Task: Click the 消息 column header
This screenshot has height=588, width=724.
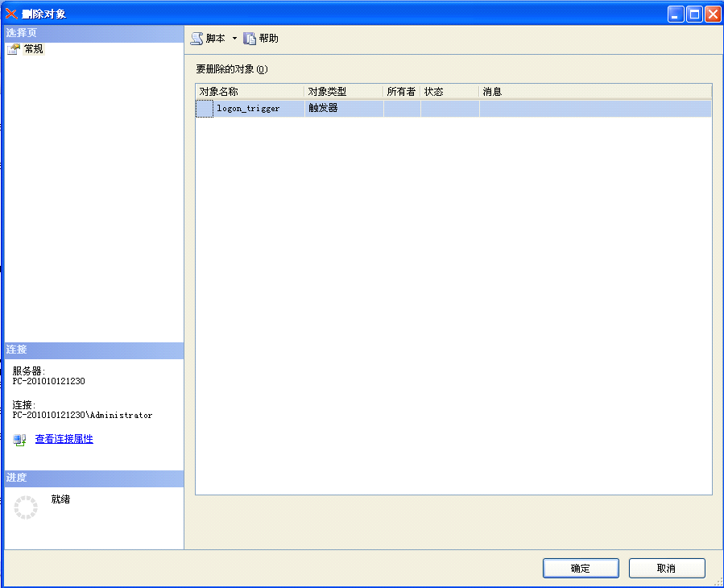Action: [596, 92]
